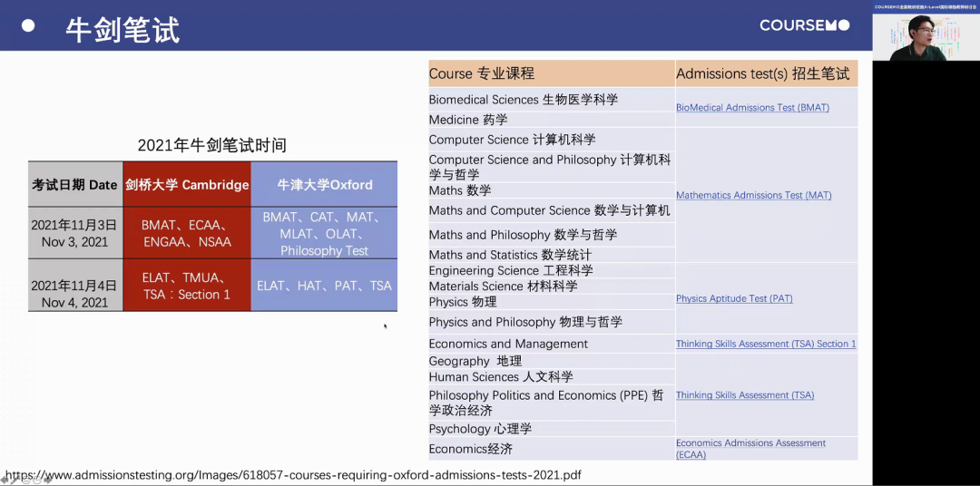Click the ELAT、TMUA、TSA: Section 1 cell
Screen dimensions: 980x486
tap(187, 286)
